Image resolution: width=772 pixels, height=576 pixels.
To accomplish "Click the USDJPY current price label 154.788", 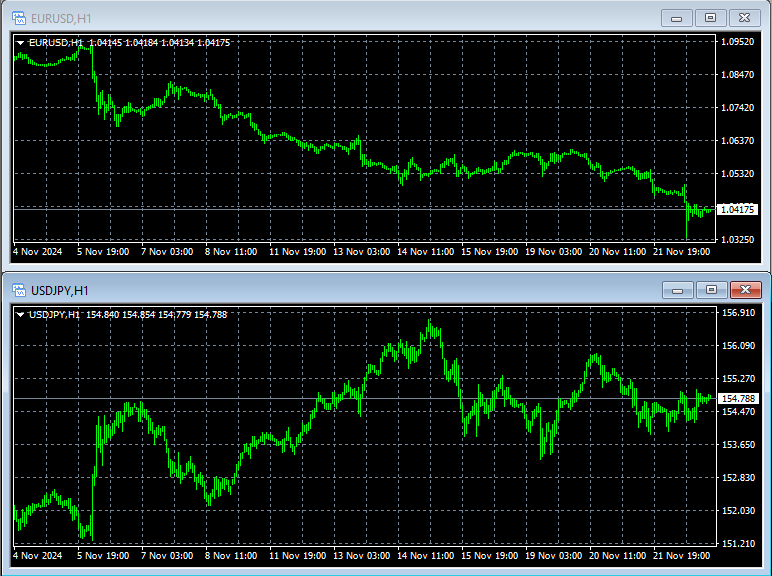I will click(738, 399).
